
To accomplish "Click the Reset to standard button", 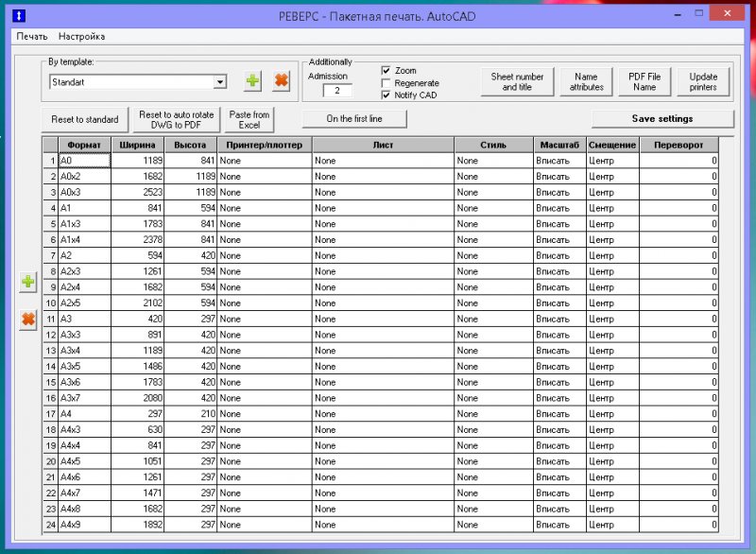I will (x=85, y=119).
